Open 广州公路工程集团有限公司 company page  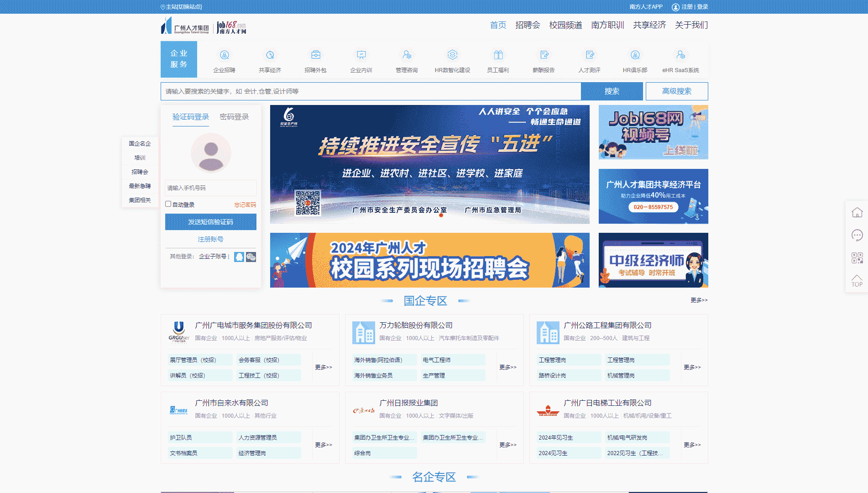(x=607, y=325)
